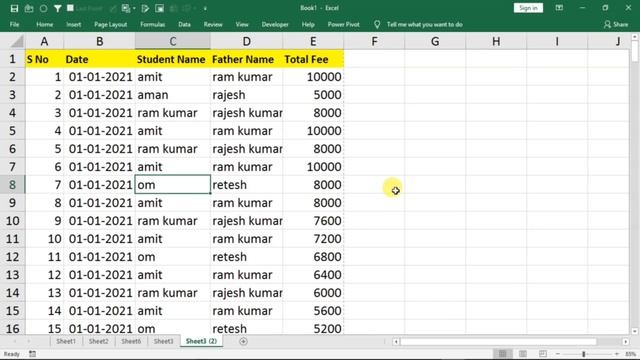This screenshot has width=640, height=360.
Task: Switch to the Sheet6 tab
Action: pyautogui.click(x=131, y=341)
